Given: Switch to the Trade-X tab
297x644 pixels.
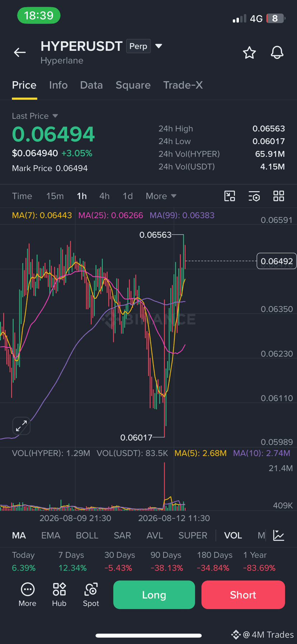Looking at the screenshot, I should coord(183,85).
